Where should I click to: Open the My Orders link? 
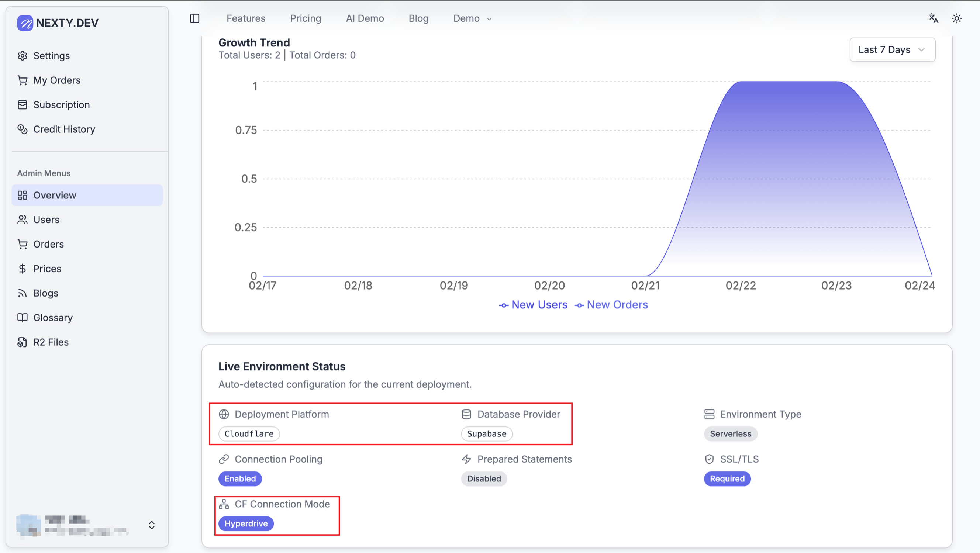57,80
